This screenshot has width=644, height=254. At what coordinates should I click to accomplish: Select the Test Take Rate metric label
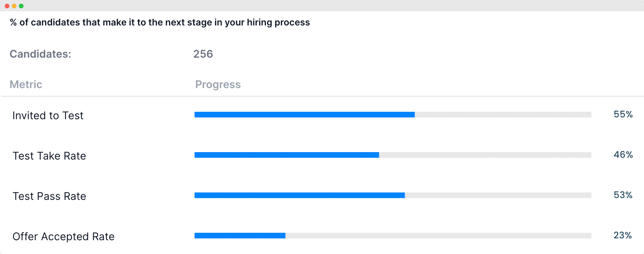click(49, 156)
